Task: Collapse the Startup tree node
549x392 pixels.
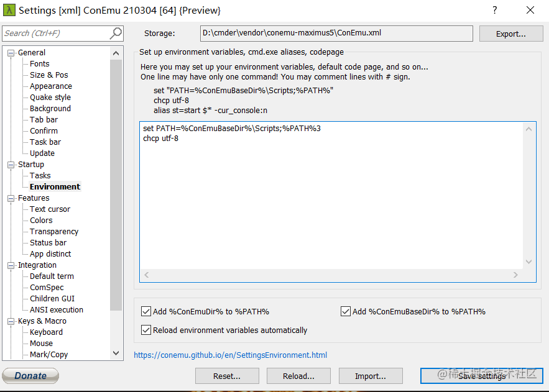Action: point(11,165)
